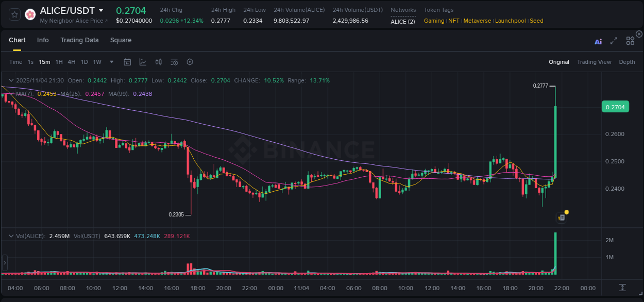
Task: Open the Trading View chart mode
Action: [594, 62]
